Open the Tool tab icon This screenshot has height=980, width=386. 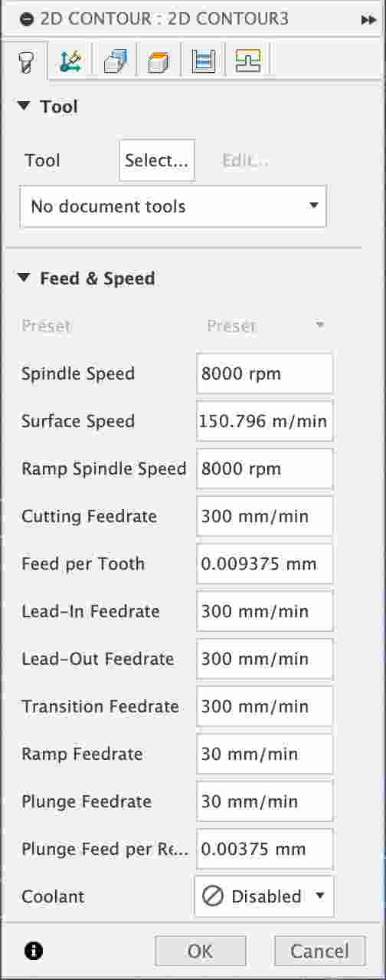(x=25, y=61)
